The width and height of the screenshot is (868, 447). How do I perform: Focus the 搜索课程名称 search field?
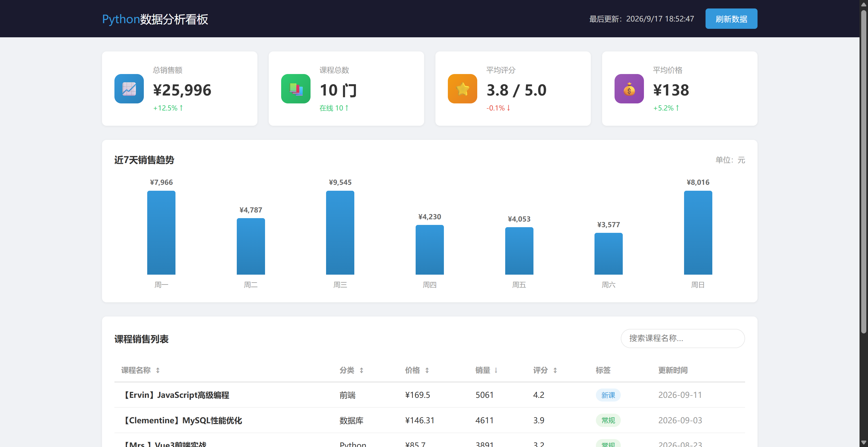683,338
